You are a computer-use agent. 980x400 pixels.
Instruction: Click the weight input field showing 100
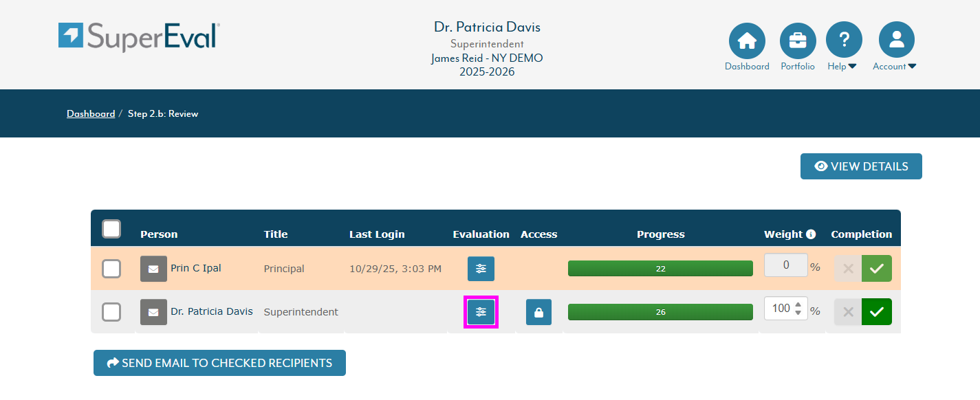(780, 309)
